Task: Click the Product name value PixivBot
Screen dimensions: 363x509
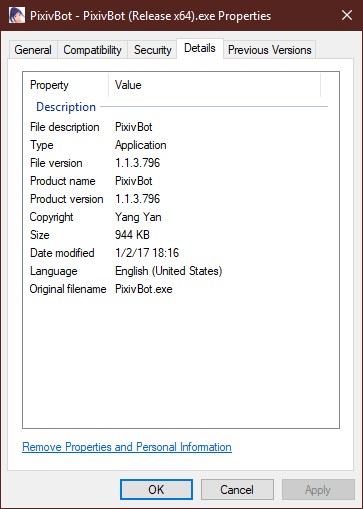Action: [134, 181]
